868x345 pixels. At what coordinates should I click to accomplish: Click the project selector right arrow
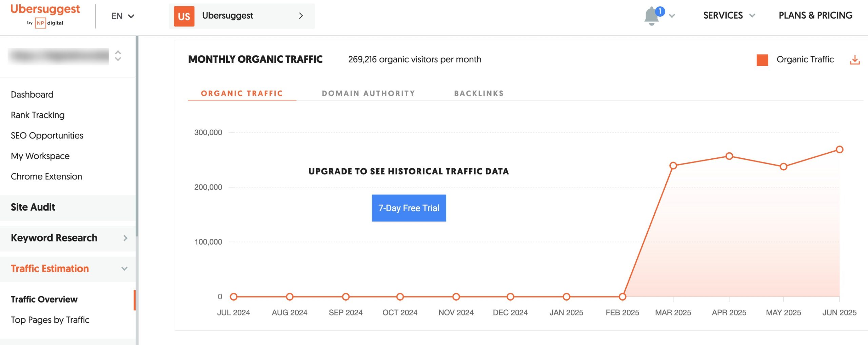coord(301,16)
